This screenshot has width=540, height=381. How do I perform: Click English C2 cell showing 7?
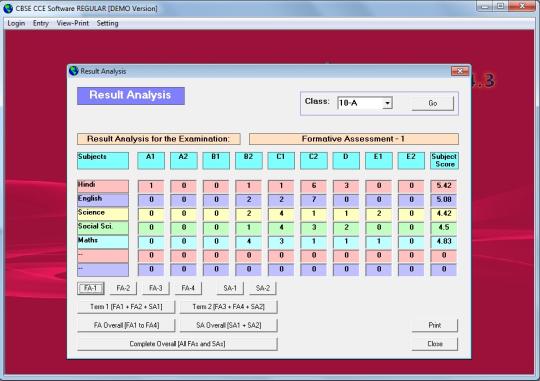pyautogui.click(x=314, y=200)
